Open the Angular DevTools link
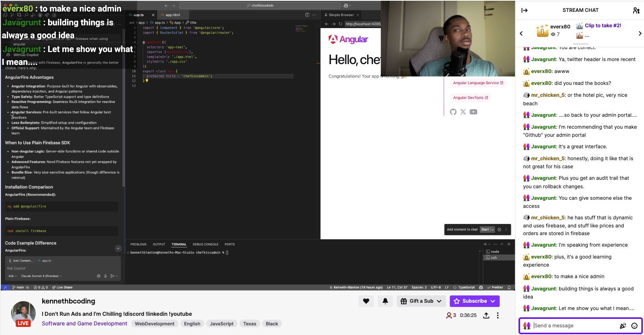 click(x=471, y=98)
